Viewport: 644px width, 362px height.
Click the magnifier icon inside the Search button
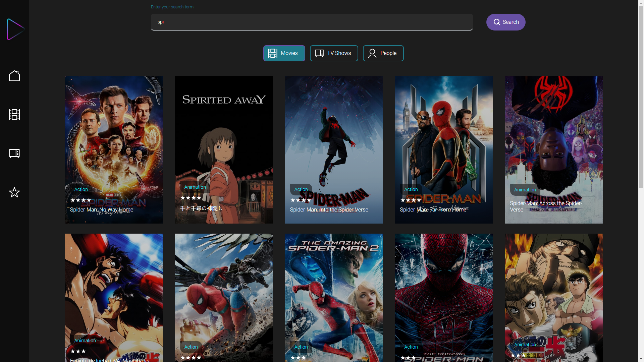click(x=497, y=22)
